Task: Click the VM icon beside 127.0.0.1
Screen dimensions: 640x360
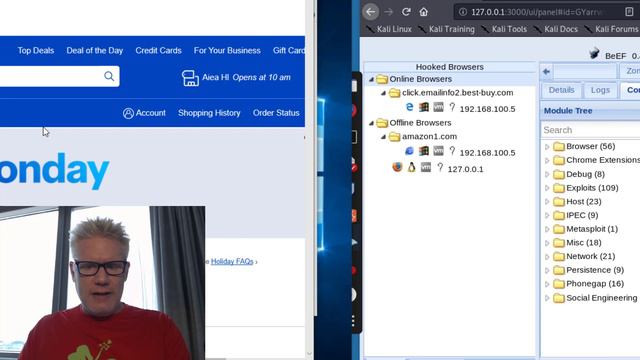Action: pos(426,167)
